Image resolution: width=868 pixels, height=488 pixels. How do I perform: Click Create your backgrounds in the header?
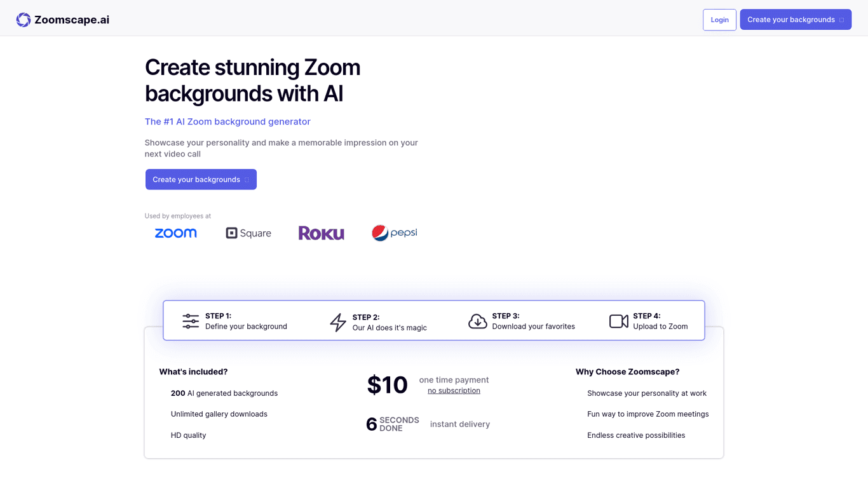point(796,19)
